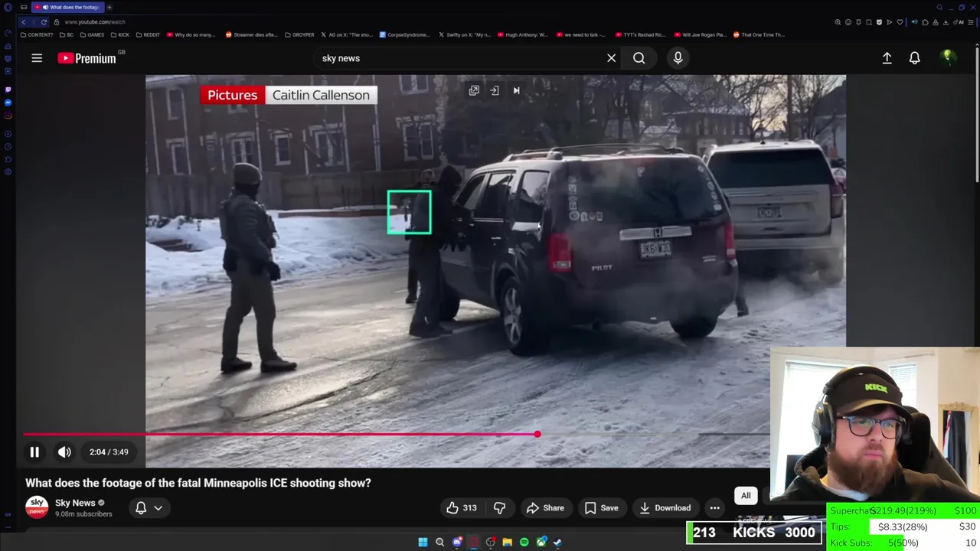Expand subscription notification chevron
The height and width of the screenshot is (551, 980).
(x=158, y=508)
